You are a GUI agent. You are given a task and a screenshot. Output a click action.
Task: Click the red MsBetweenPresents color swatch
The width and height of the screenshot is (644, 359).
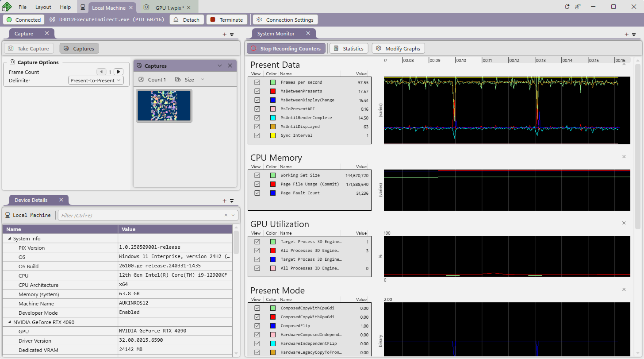pyautogui.click(x=273, y=91)
